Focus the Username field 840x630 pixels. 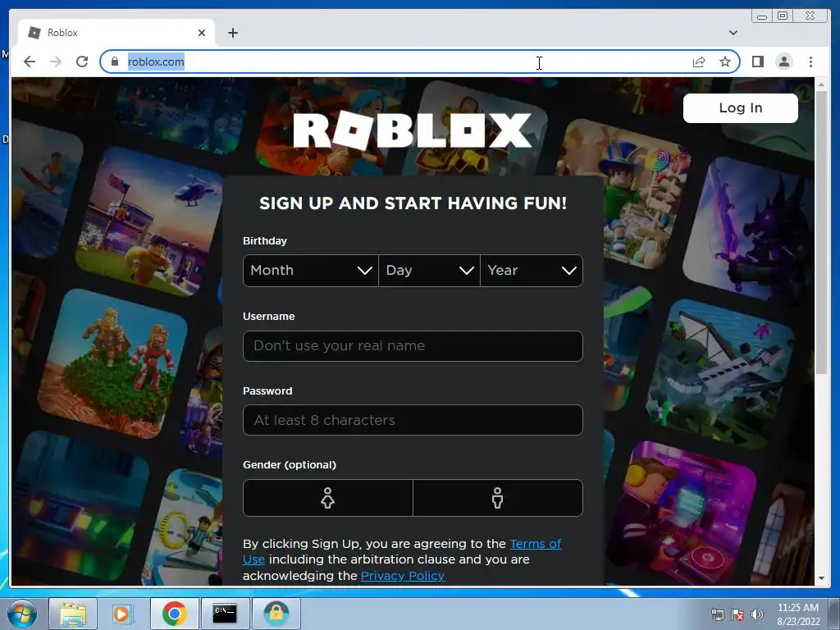click(413, 346)
